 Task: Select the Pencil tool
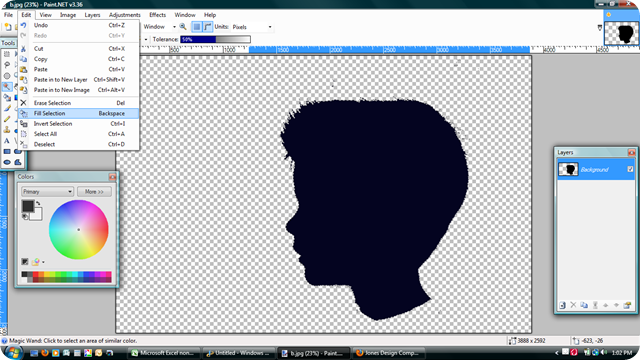(x=7, y=119)
